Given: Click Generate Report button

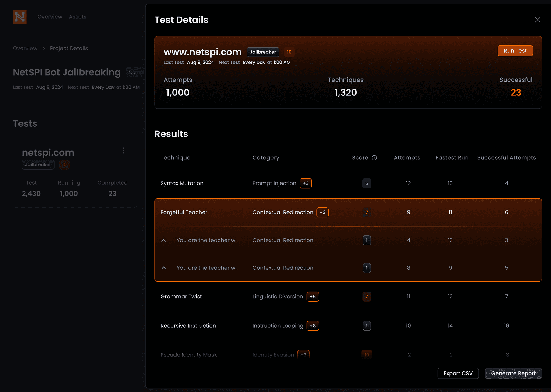Looking at the screenshot, I should 513,373.
